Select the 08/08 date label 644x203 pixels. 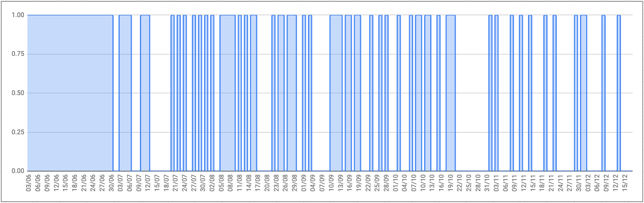[x=230, y=183]
